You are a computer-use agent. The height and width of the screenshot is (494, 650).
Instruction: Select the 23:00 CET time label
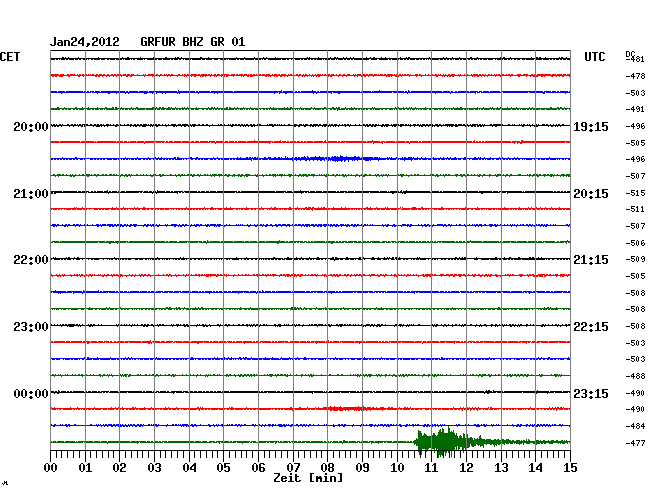tap(31, 327)
